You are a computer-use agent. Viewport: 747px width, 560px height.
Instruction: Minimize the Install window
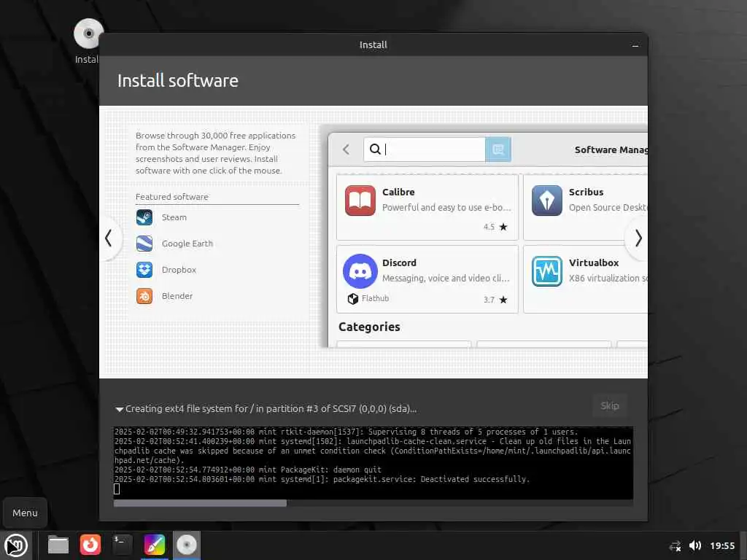pyautogui.click(x=635, y=45)
